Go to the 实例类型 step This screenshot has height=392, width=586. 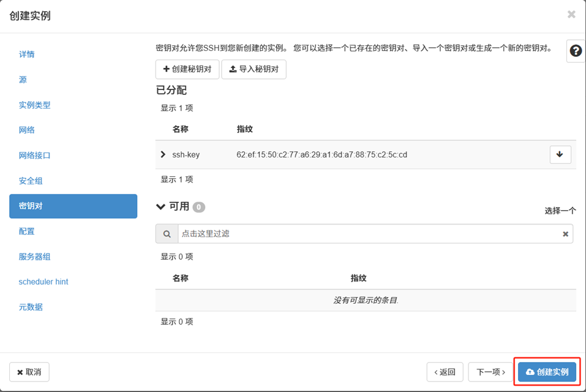34,105
